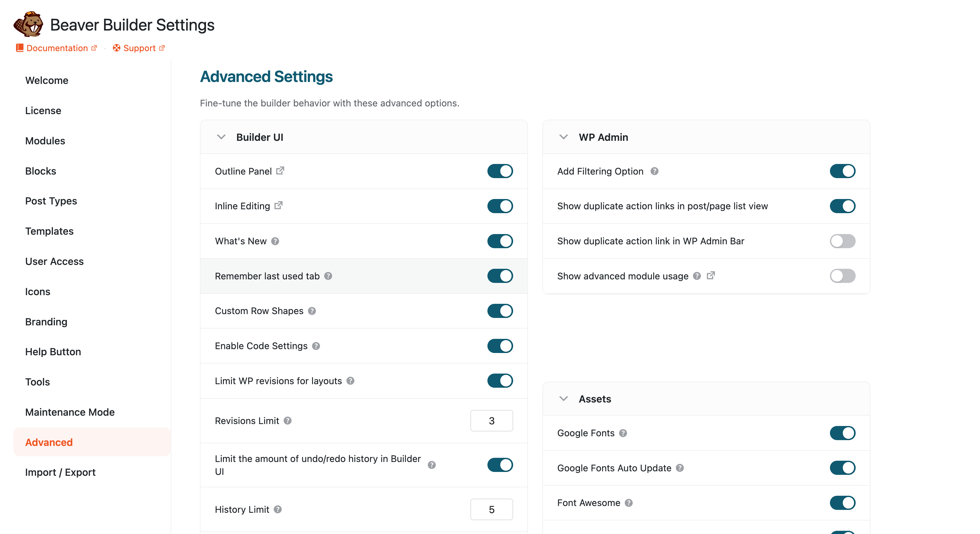Toggle duplicate action links in post/page list switch

click(x=842, y=206)
